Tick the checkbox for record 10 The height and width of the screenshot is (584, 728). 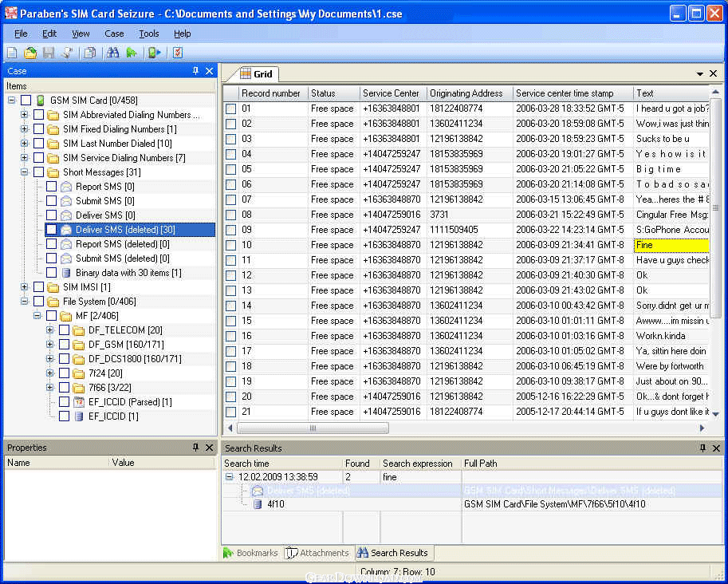coord(230,245)
